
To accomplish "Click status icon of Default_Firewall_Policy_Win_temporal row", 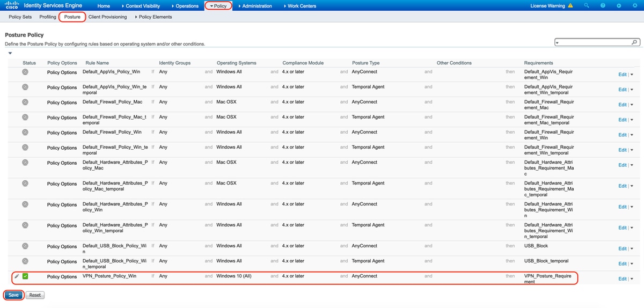I will (x=25, y=146).
